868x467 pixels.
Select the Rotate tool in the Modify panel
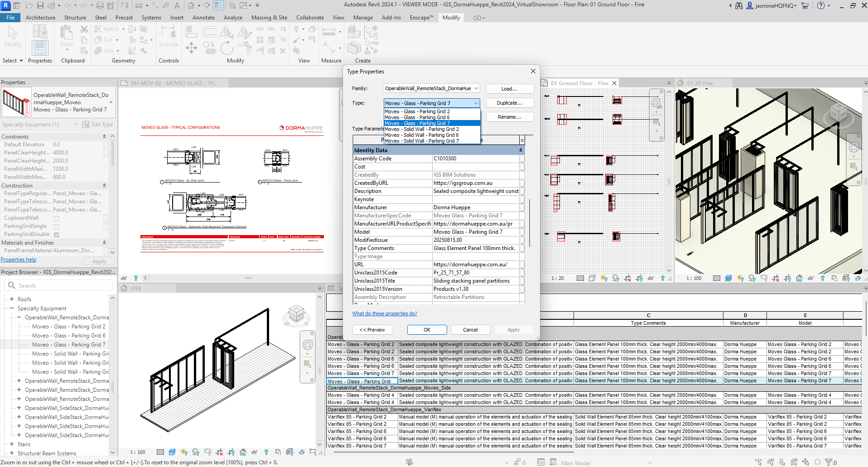[227, 48]
